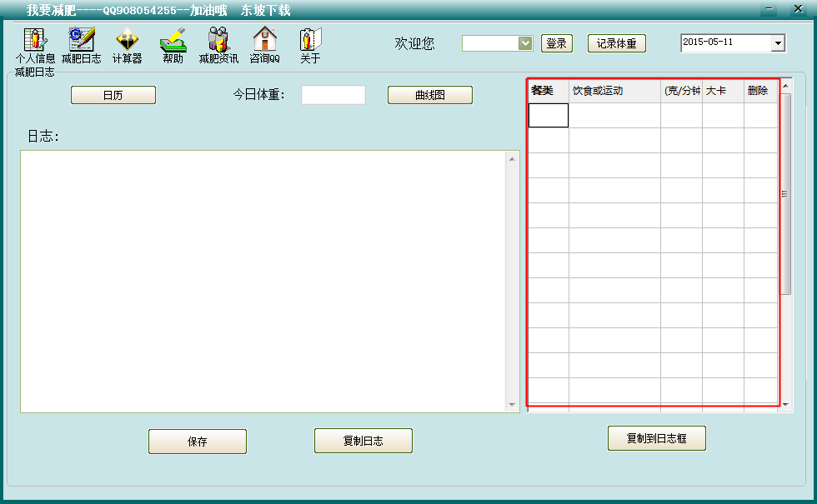
Task: Select the first cell under 餐类
Action: pyautogui.click(x=549, y=115)
